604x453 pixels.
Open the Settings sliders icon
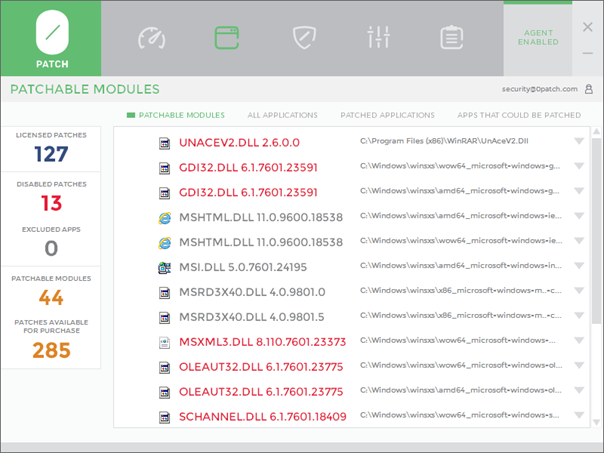(379, 37)
